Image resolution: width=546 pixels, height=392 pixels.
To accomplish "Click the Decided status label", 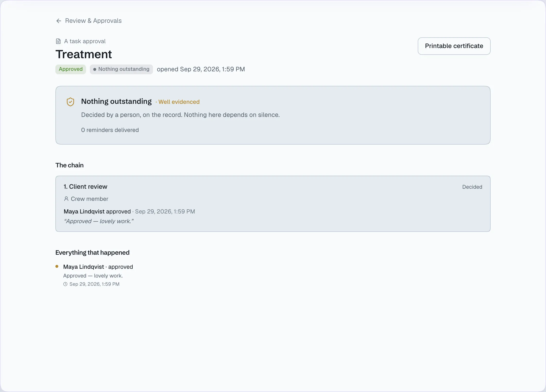I will tap(472, 187).
